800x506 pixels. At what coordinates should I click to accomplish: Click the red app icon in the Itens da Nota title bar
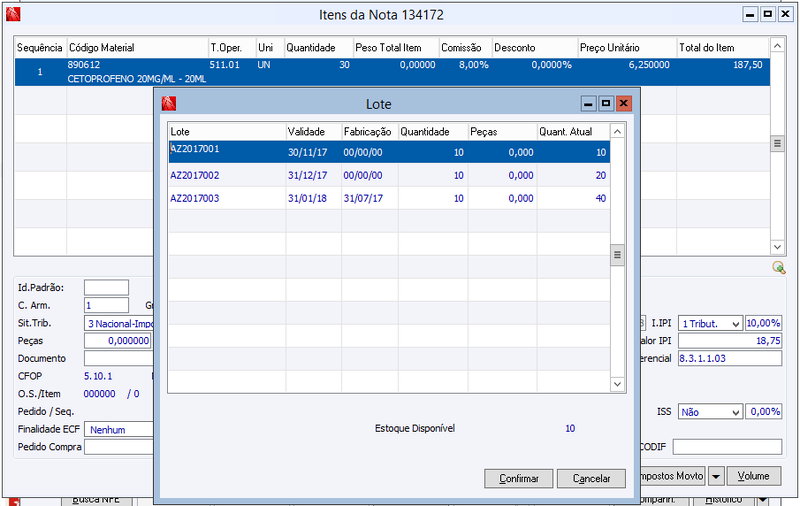point(13,14)
